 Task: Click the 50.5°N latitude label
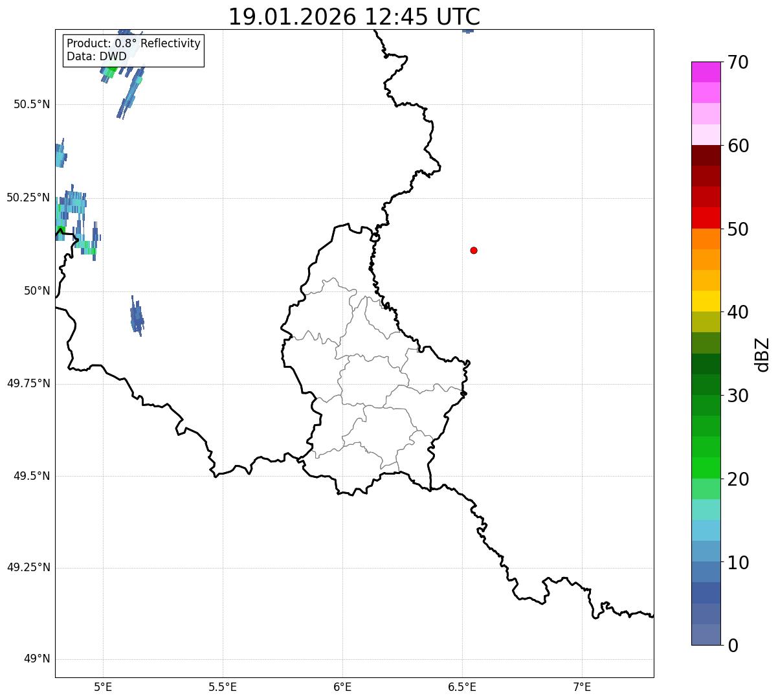point(32,104)
